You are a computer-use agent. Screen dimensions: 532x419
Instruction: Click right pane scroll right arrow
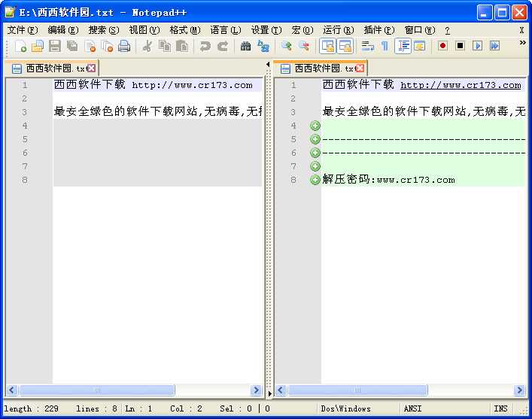coord(518,390)
